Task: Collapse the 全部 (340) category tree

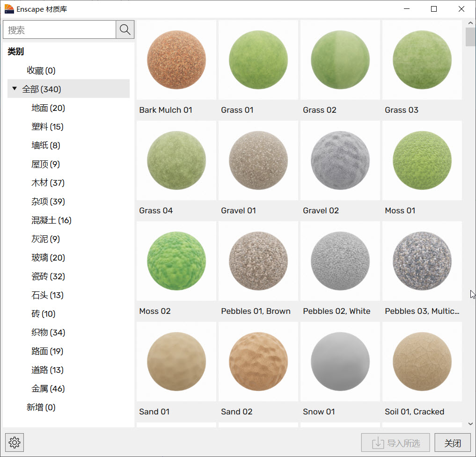Action: pos(14,88)
